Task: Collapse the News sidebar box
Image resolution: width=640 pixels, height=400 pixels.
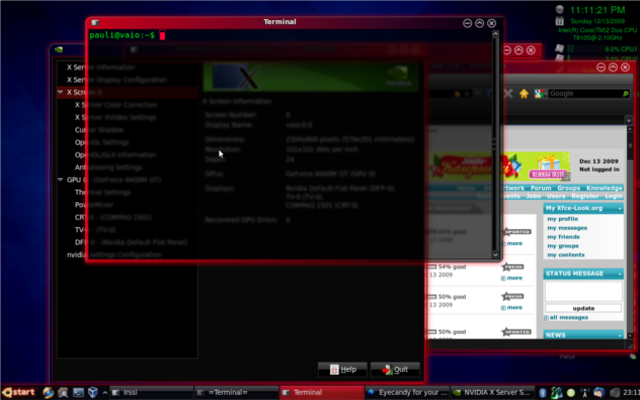Action: [620, 336]
